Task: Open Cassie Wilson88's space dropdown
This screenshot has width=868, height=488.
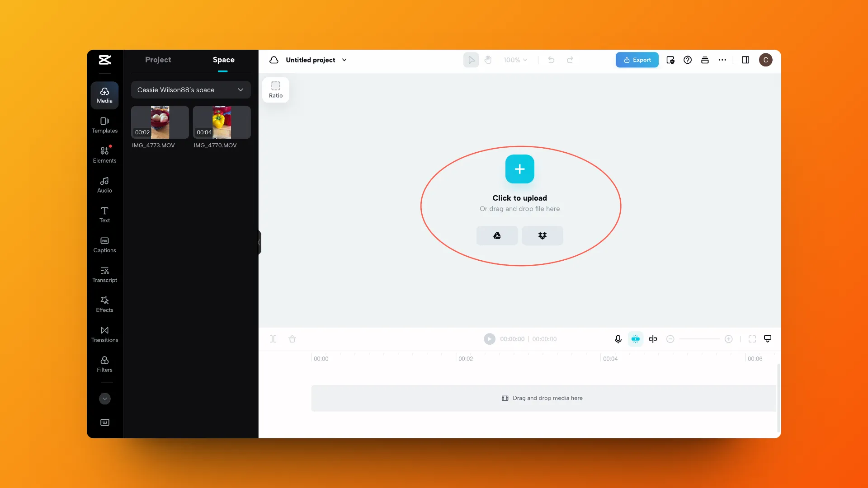Action: pos(191,90)
